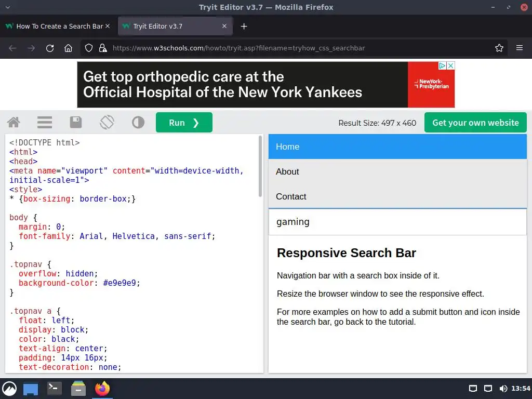Image resolution: width=532 pixels, height=399 pixels.
Task: Click the 13:54 clock in system tray
Action: click(x=521, y=389)
